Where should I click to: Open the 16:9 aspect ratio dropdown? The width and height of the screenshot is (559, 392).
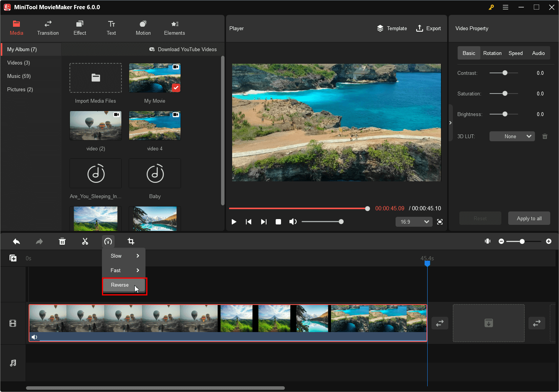414,222
